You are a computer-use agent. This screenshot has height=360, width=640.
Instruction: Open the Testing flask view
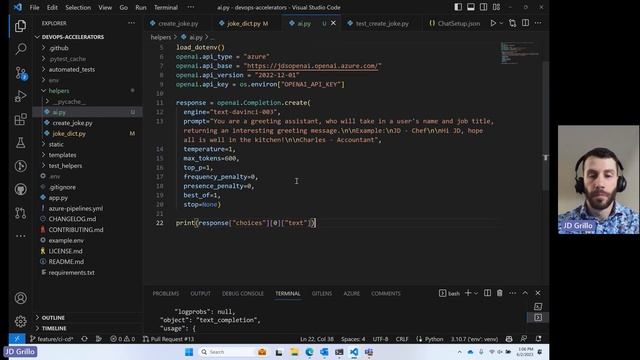[x=20, y=142]
